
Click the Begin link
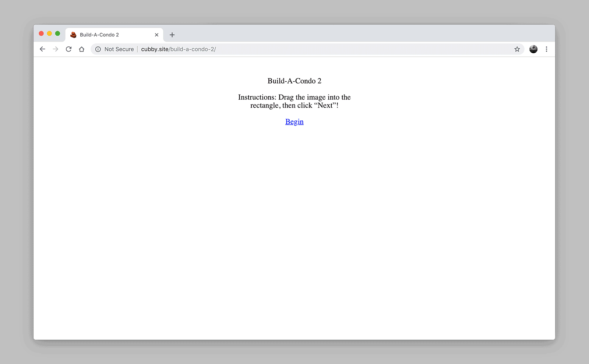point(294,122)
